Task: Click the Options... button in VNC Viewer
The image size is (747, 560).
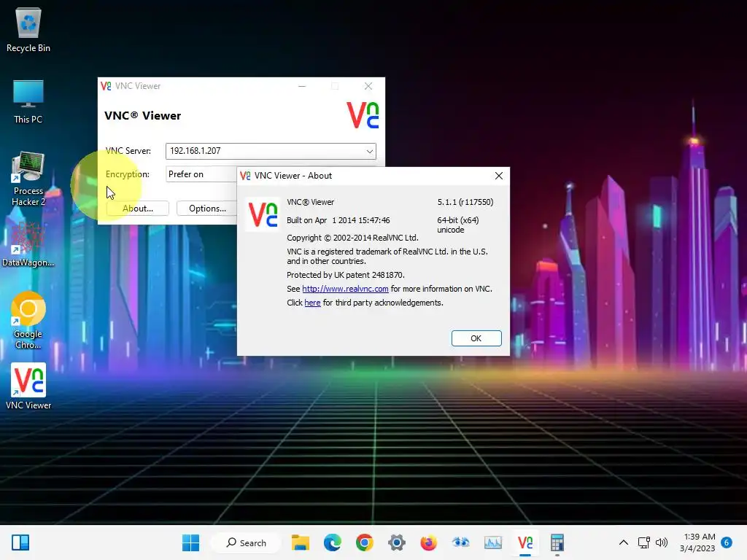Action: coord(207,208)
